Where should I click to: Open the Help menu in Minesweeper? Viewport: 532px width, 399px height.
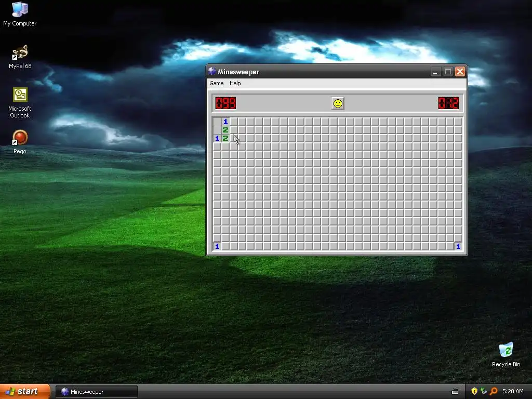coord(235,83)
